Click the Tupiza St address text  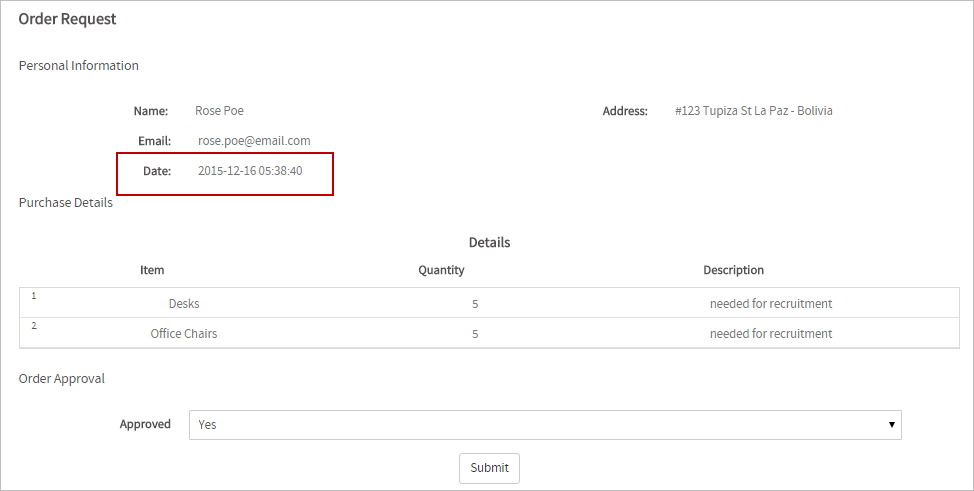click(753, 111)
